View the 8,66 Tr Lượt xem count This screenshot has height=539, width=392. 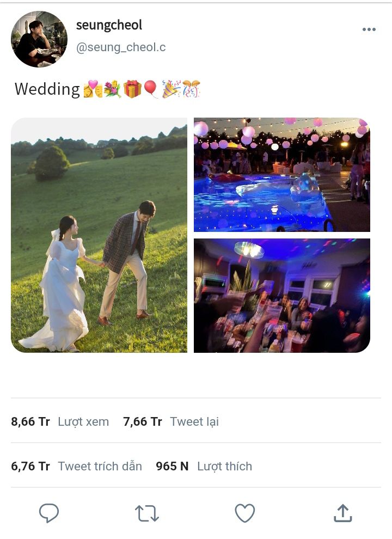(60, 421)
